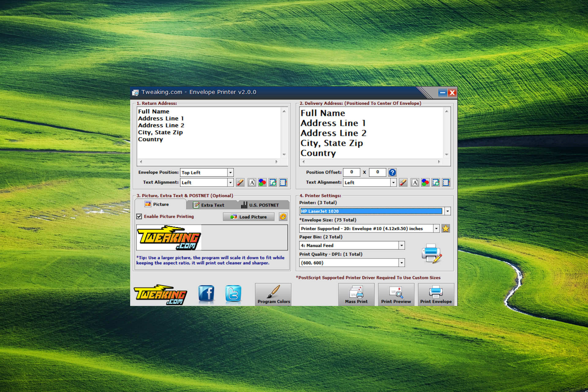Click the blue Position Offset help icon

[x=392, y=172]
